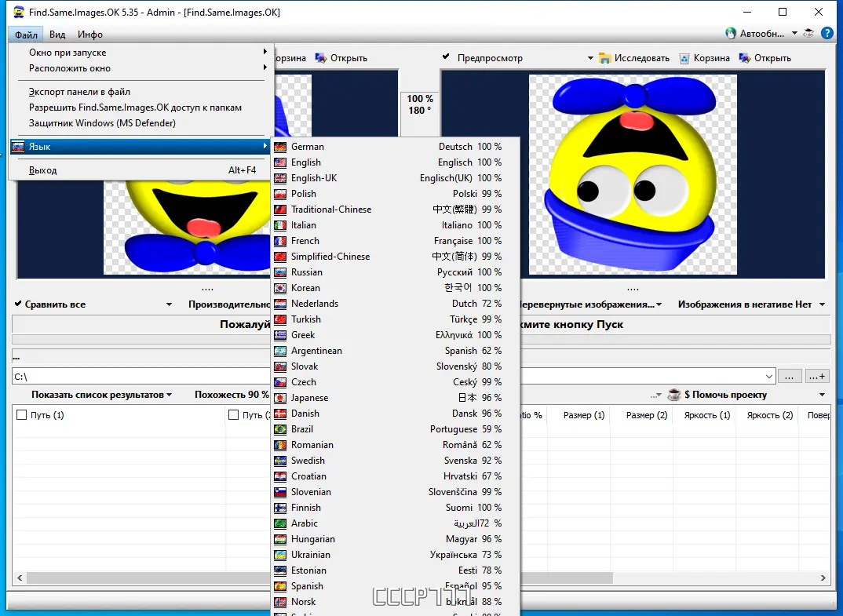The width and height of the screenshot is (843, 616).
Task: Click the Finnish flag icon
Action: click(280, 508)
